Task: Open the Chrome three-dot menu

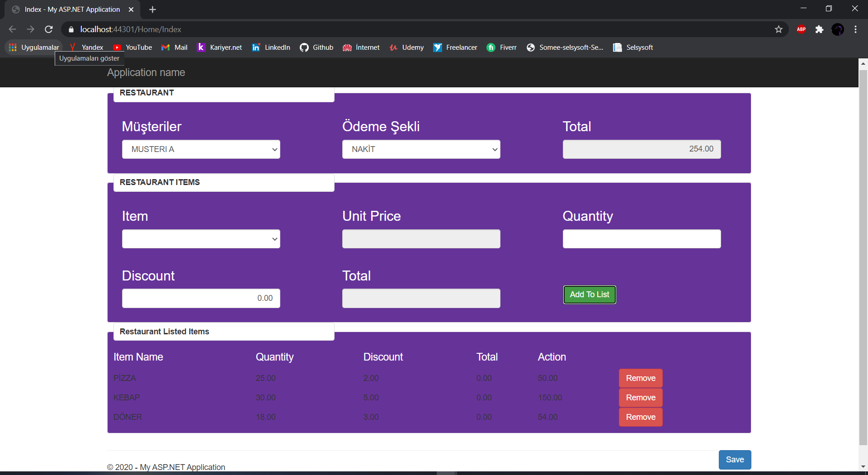Action: click(x=855, y=29)
